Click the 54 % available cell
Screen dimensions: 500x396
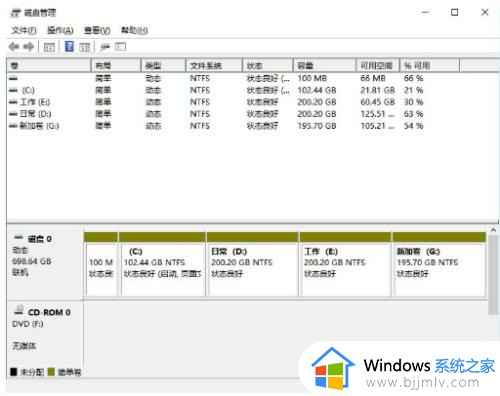point(413,126)
